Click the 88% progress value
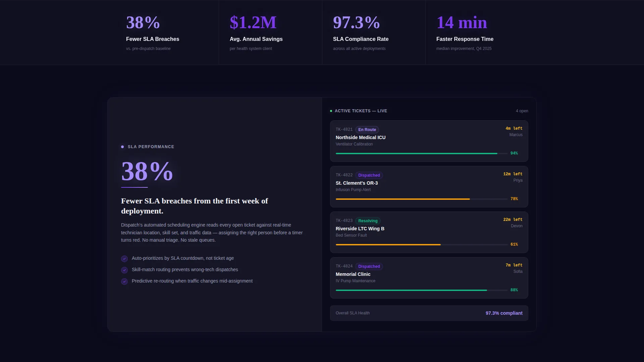 click(x=514, y=290)
